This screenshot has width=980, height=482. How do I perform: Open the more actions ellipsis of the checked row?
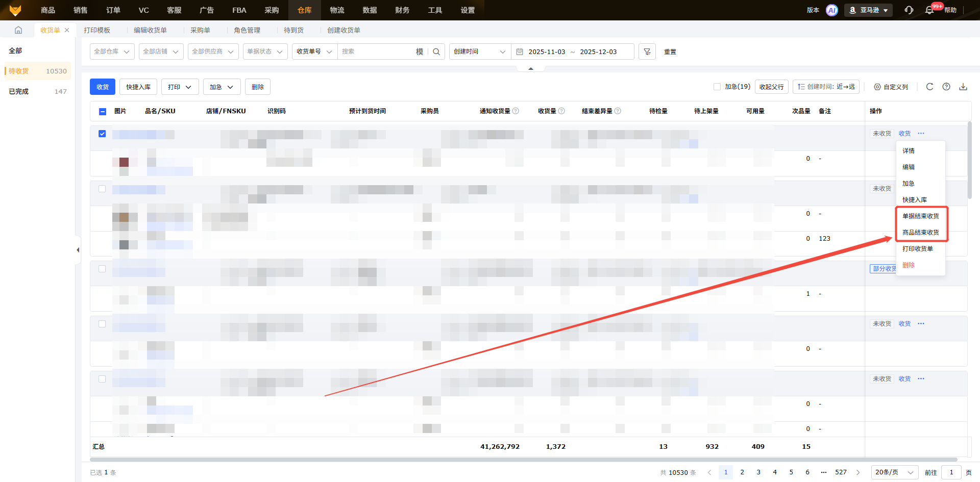921,134
